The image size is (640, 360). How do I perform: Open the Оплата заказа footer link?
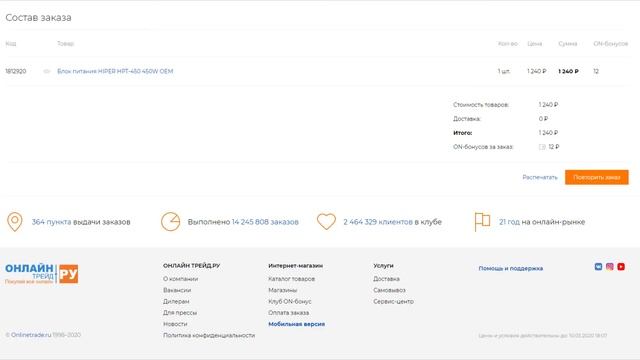click(289, 313)
